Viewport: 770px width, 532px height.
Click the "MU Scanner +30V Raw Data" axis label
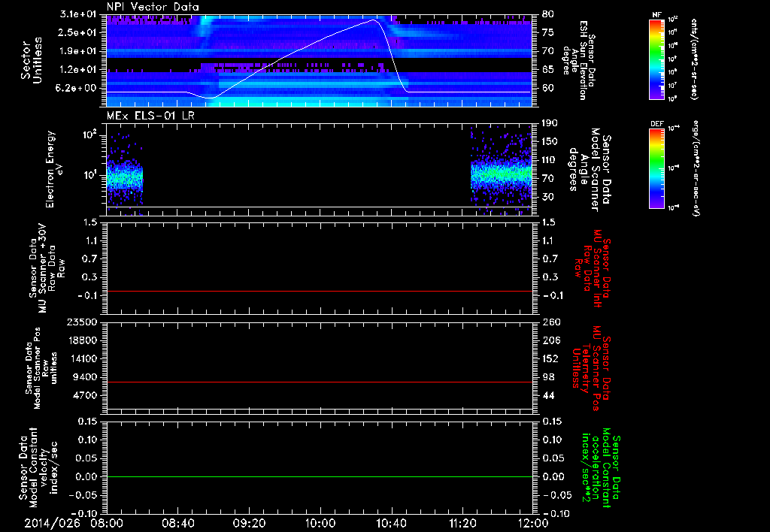[46, 268]
